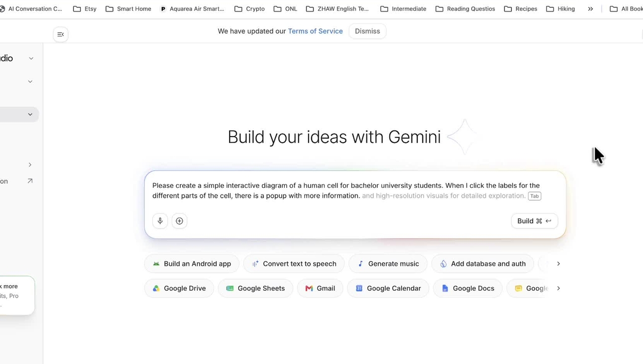
Task: Open the AI Conversation C... bookmark
Action: (31, 9)
